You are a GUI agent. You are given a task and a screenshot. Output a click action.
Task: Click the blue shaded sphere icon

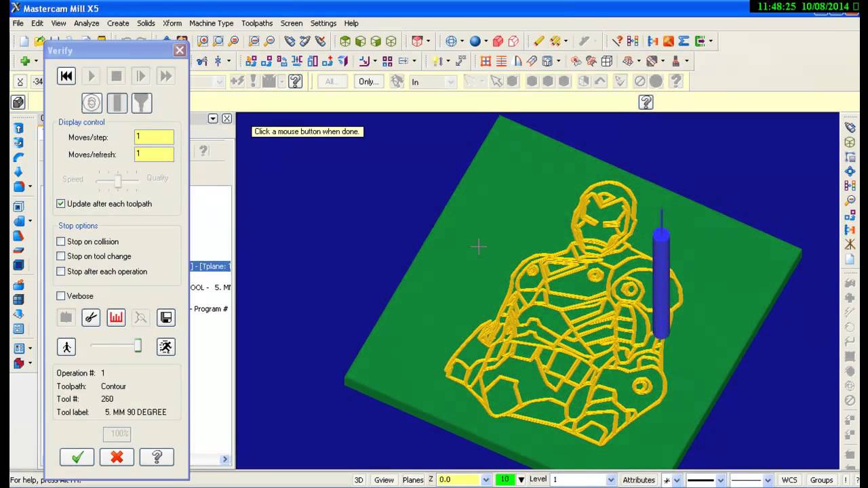click(475, 41)
